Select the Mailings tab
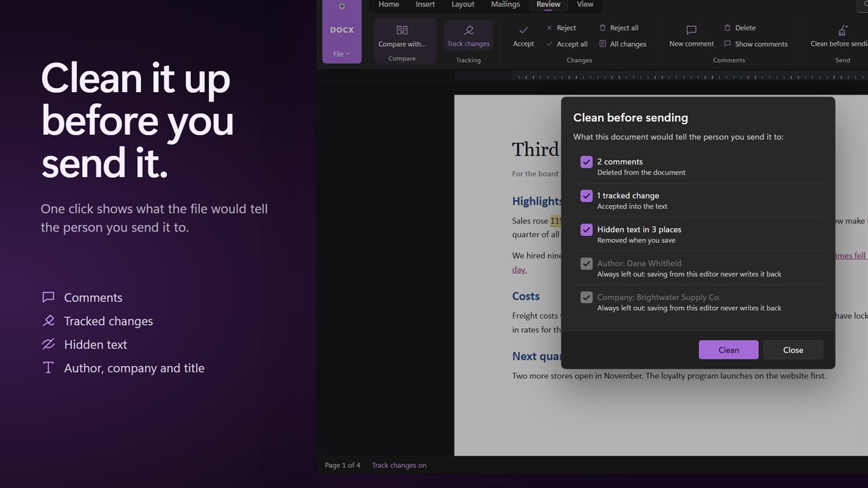This screenshot has height=488, width=868. click(x=505, y=5)
